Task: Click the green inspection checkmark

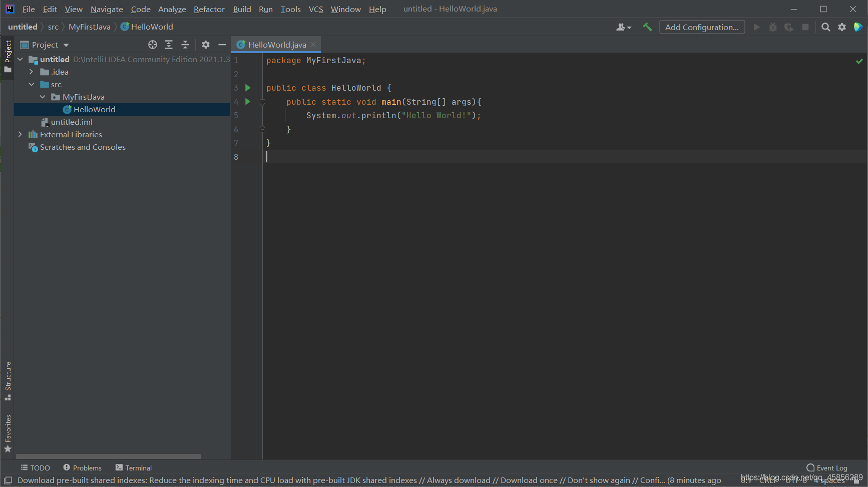Action: click(859, 61)
